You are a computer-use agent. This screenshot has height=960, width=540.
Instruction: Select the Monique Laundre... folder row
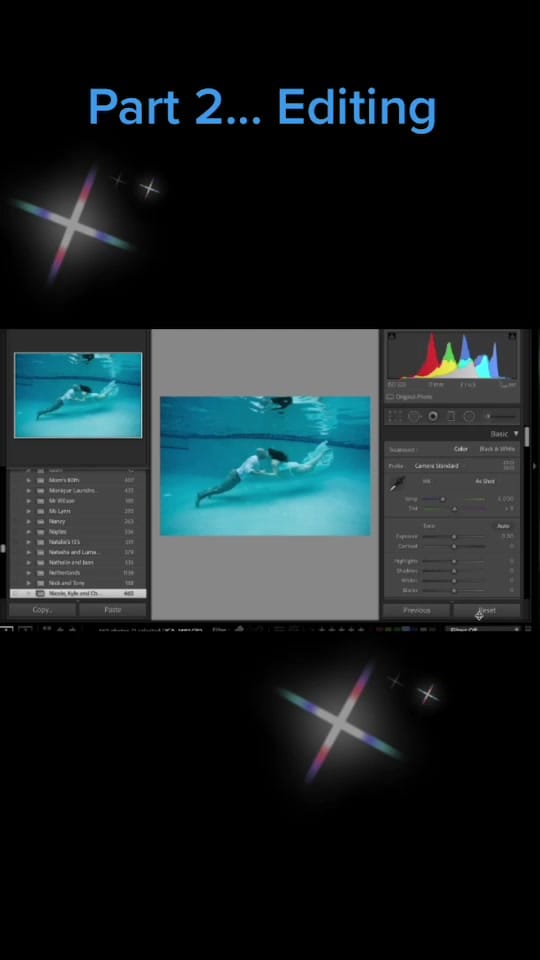pos(78,490)
